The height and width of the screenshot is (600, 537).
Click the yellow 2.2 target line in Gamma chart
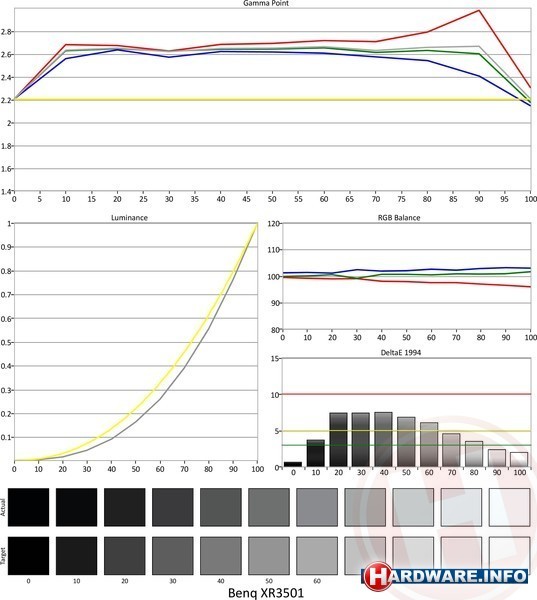(273, 99)
